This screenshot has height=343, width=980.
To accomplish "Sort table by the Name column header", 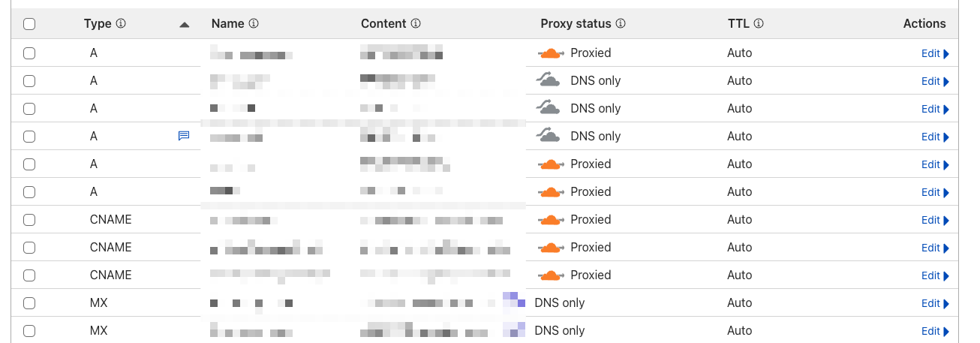I will tap(228, 24).
